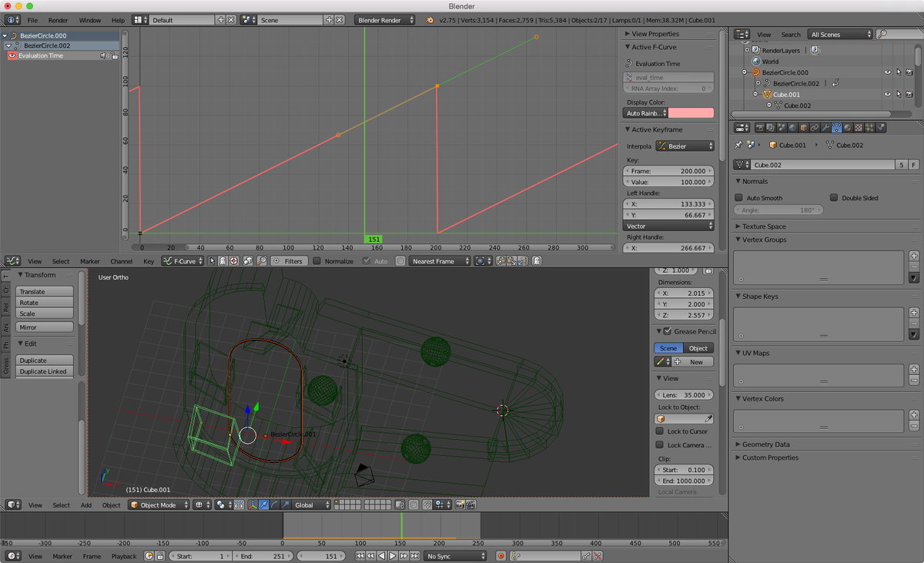The width and height of the screenshot is (924, 563).
Task: Open the Help menu
Action: pos(118,19)
